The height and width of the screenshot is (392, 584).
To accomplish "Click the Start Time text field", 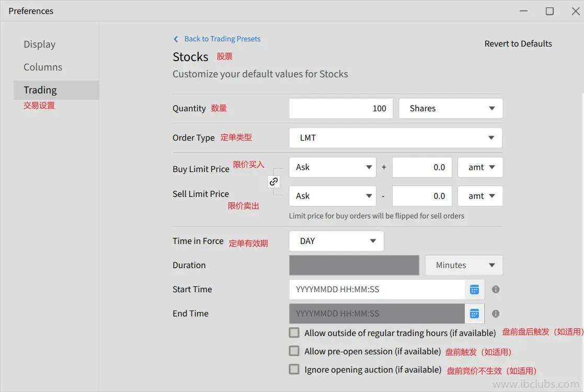I will pos(376,290).
